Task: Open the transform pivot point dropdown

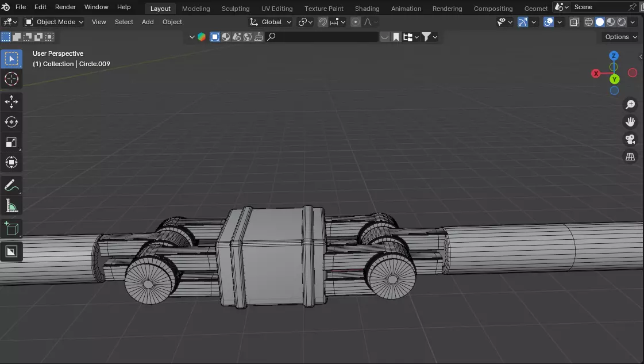Action: click(x=305, y=22)
